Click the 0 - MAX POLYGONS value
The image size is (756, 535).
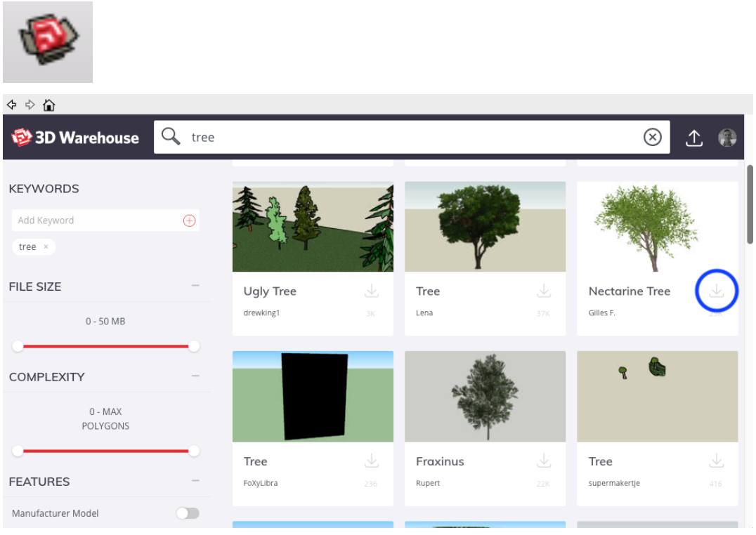[105, 419]
